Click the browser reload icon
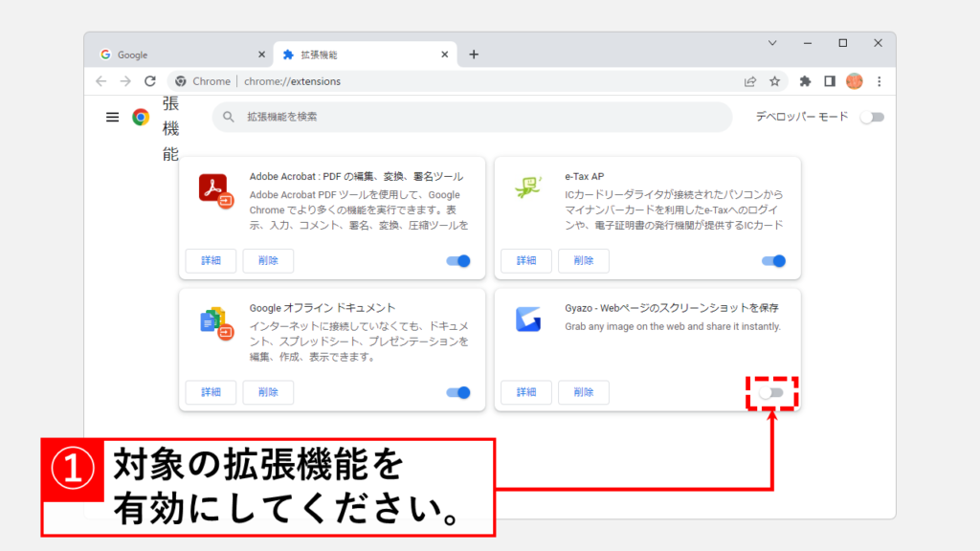The image size is (980, 551). 149,81
